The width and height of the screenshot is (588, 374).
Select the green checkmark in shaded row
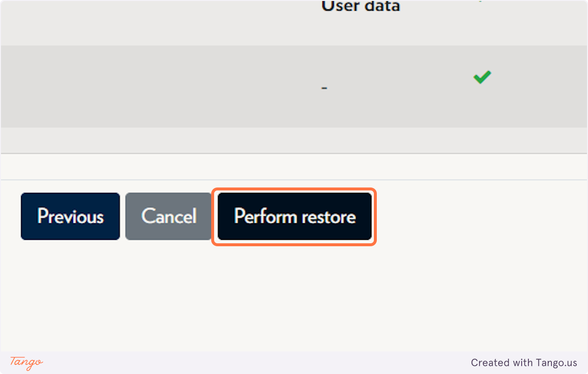pos(482,77)
